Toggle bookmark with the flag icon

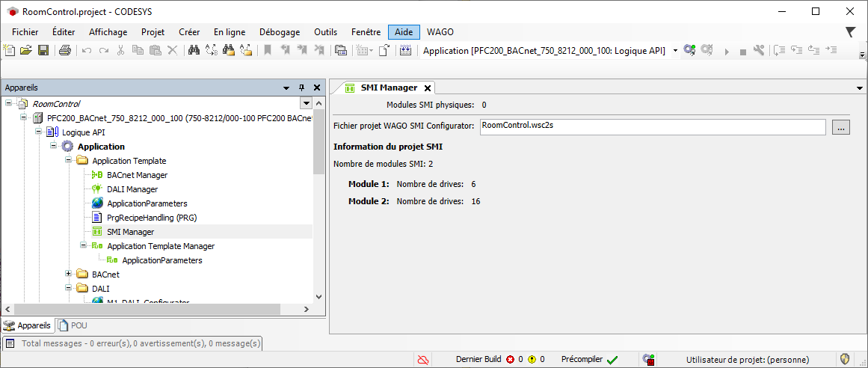268,50
